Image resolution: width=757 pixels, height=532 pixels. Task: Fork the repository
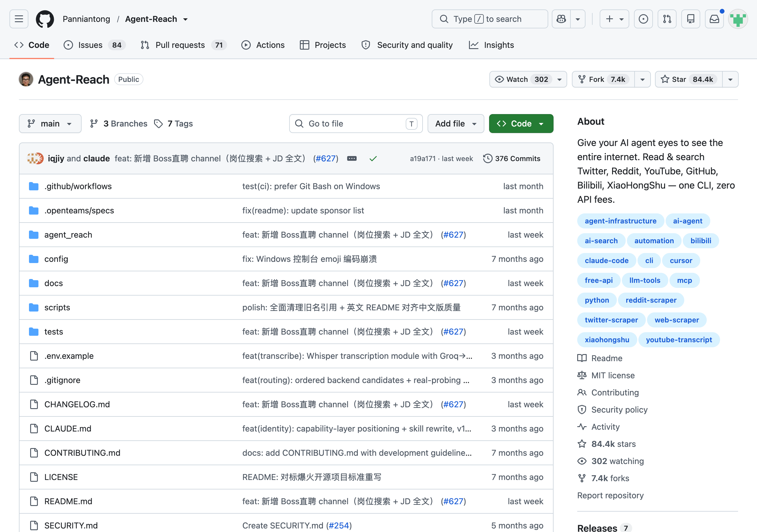(x=603, y=79)
